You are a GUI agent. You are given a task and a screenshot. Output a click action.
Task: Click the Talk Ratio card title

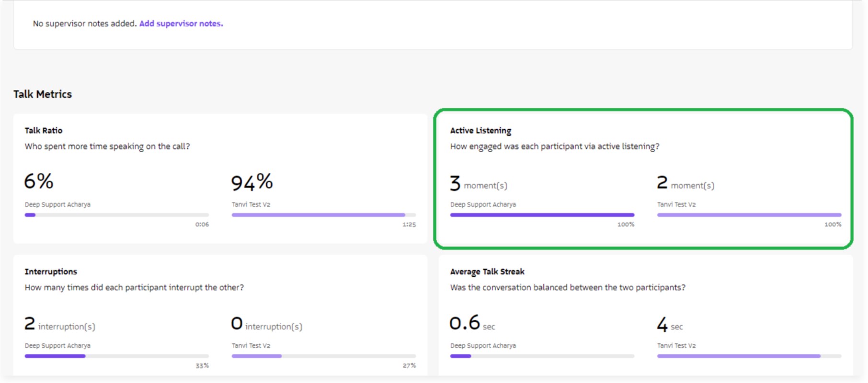coord(44,131)
